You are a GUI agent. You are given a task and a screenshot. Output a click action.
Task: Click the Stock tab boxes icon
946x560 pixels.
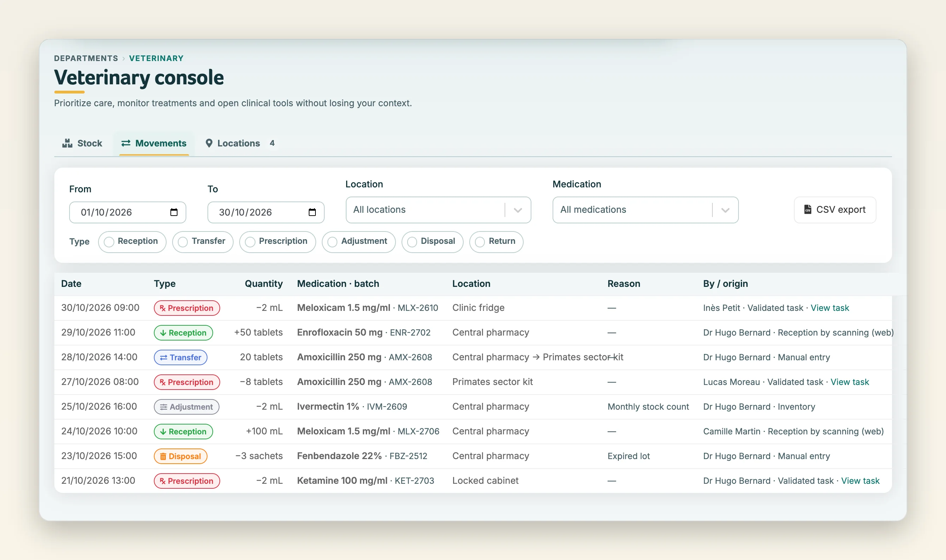coord(67,143)
